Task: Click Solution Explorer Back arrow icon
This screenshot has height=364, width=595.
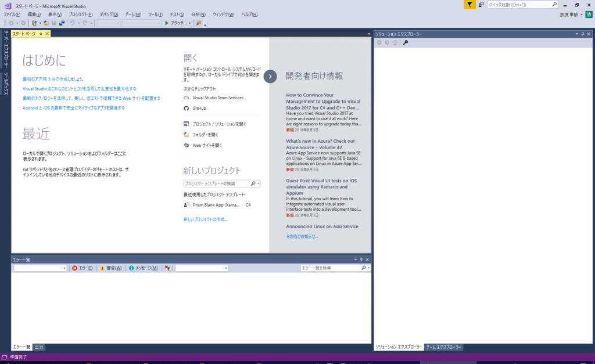Action: 379,42
